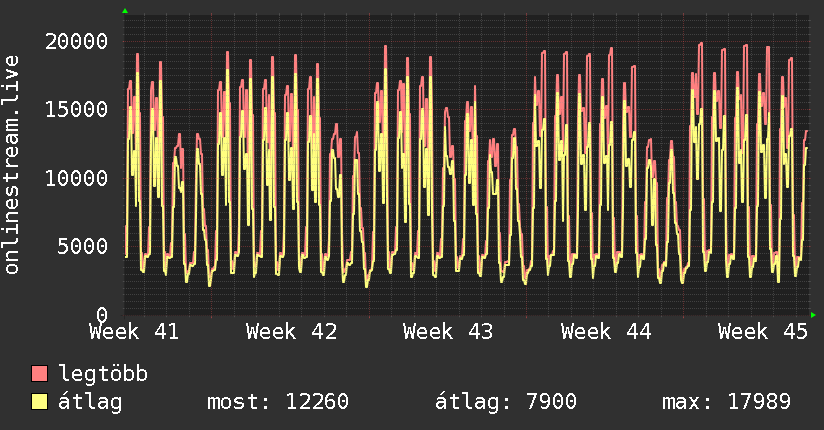This screenshot has height=430, width=824.
Task: Click the Week 45 axis label
Action: [x=763, y=332]
